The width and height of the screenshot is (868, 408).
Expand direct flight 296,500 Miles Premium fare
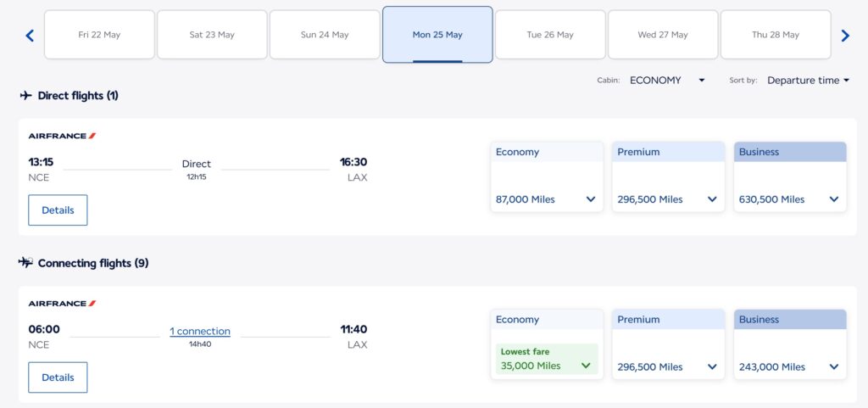pyautogui.click(x=668, y=199)
